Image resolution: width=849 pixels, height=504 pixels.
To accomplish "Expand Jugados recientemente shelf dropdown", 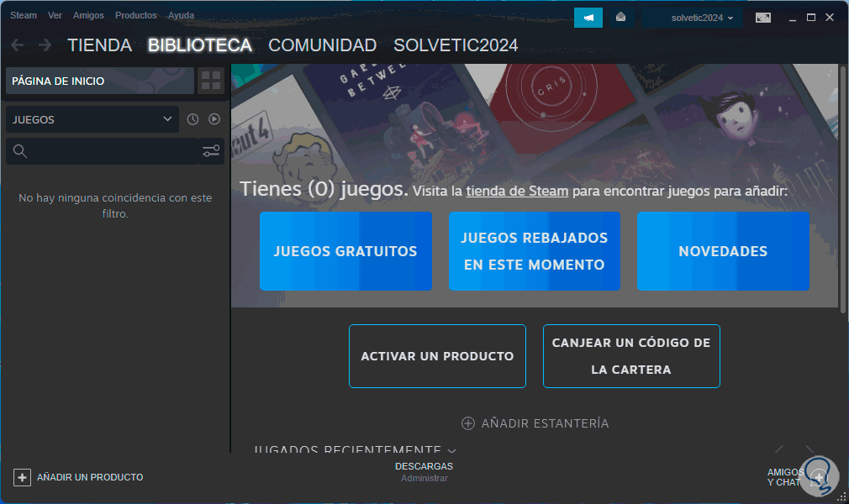I will pyautogui.click(x=451, y=450).
